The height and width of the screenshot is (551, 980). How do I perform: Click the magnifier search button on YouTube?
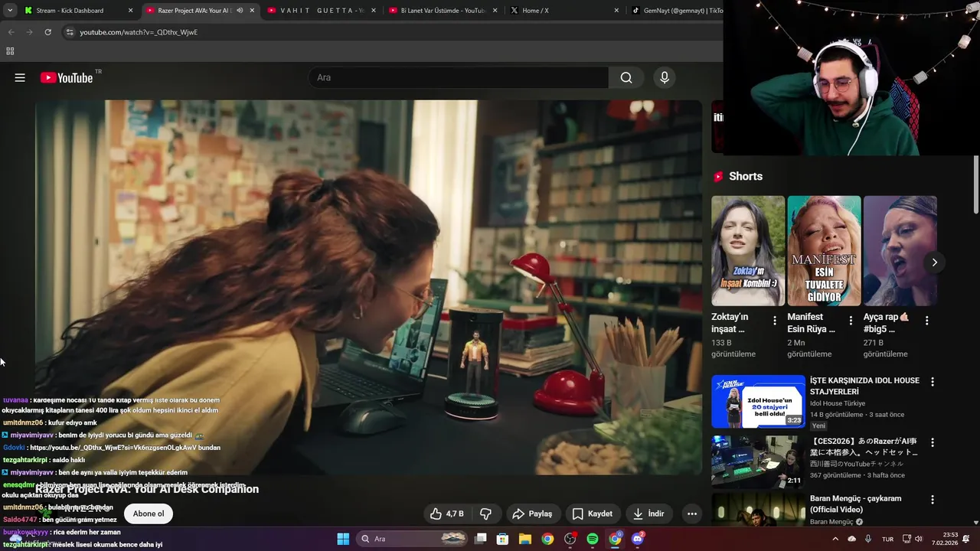[x=626, y=77]
